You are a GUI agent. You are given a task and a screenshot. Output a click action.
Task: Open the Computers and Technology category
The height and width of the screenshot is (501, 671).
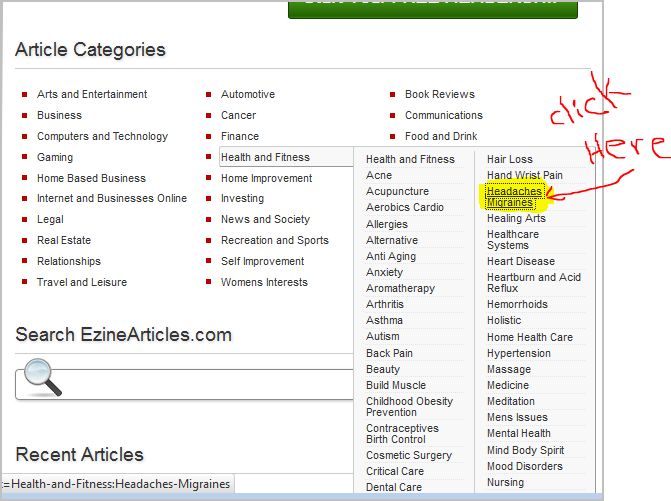tap(102, 136)
